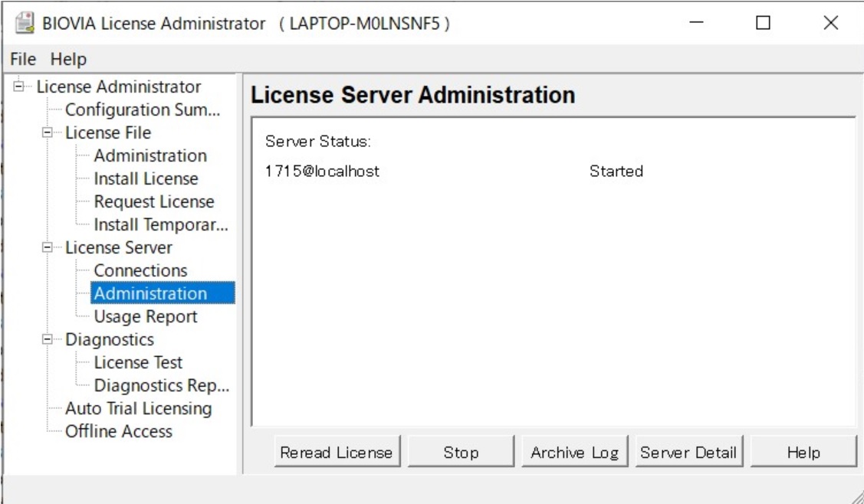Collapse the Diagnostics tree node
The height and width of the screenshot is (504, 864).
tap(48, 339)
